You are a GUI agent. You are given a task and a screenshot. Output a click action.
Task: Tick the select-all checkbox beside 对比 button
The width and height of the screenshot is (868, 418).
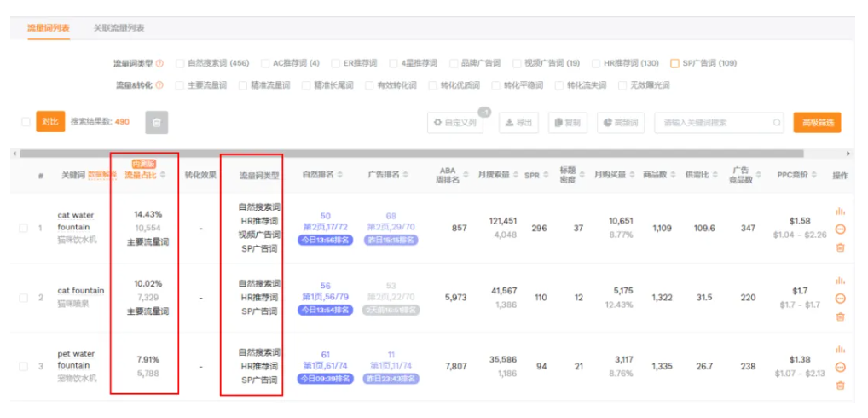point(26,122)
